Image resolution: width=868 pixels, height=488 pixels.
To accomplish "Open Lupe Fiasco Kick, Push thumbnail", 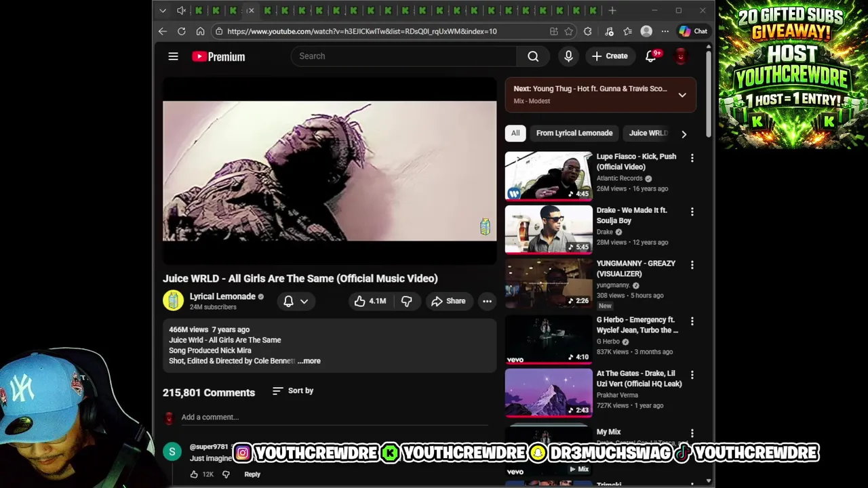I will [549, 176].
